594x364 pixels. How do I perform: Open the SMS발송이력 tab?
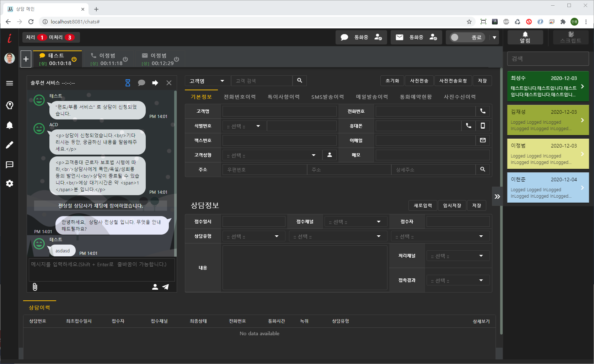[327, 97]
